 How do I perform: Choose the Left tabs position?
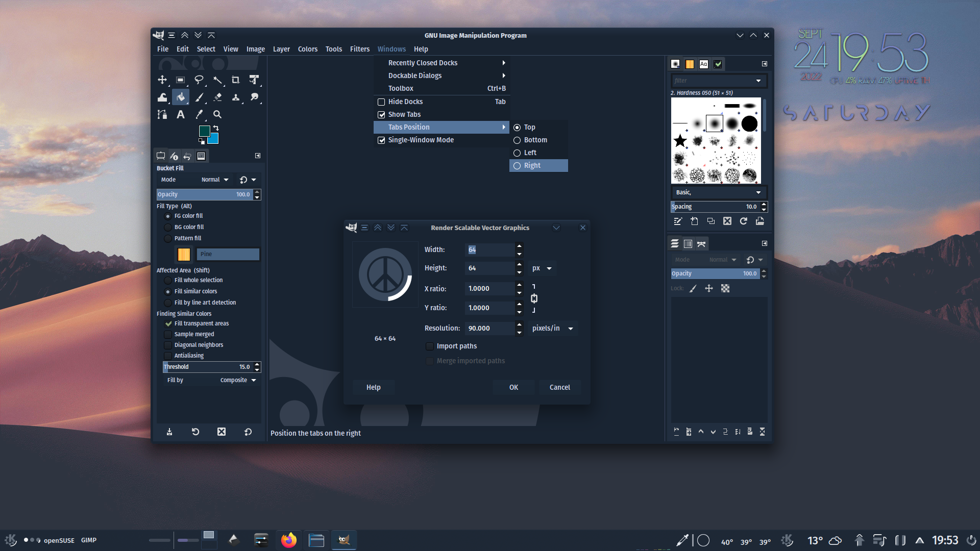tap(538, 153)
